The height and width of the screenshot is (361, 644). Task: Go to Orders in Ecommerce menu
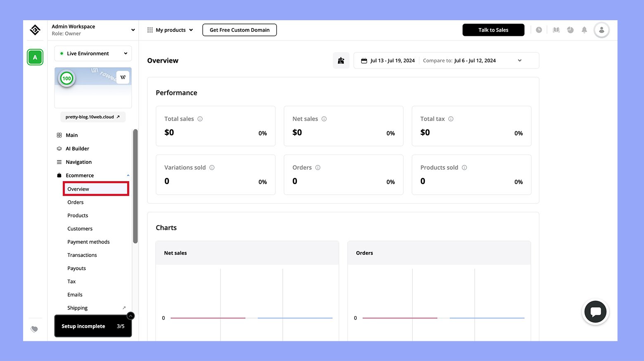tap(76, 202)
